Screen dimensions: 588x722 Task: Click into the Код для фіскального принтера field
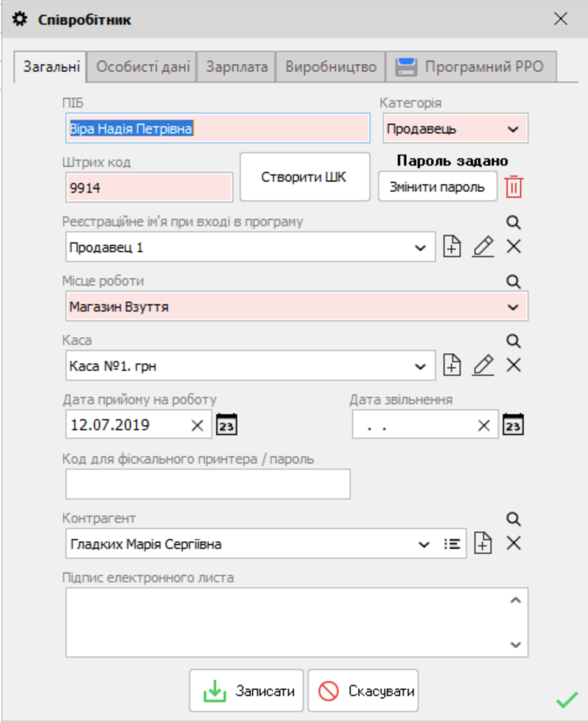click(208, 484)
